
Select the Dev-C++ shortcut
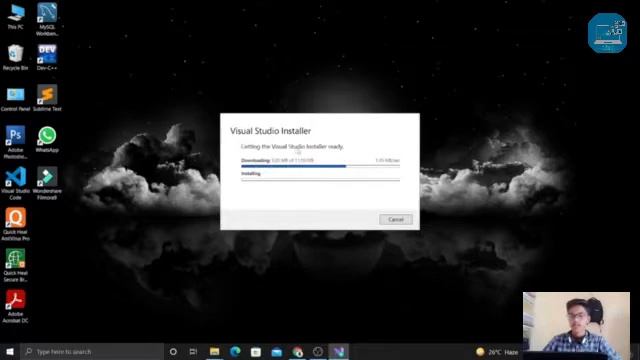(x=47, y=58)
